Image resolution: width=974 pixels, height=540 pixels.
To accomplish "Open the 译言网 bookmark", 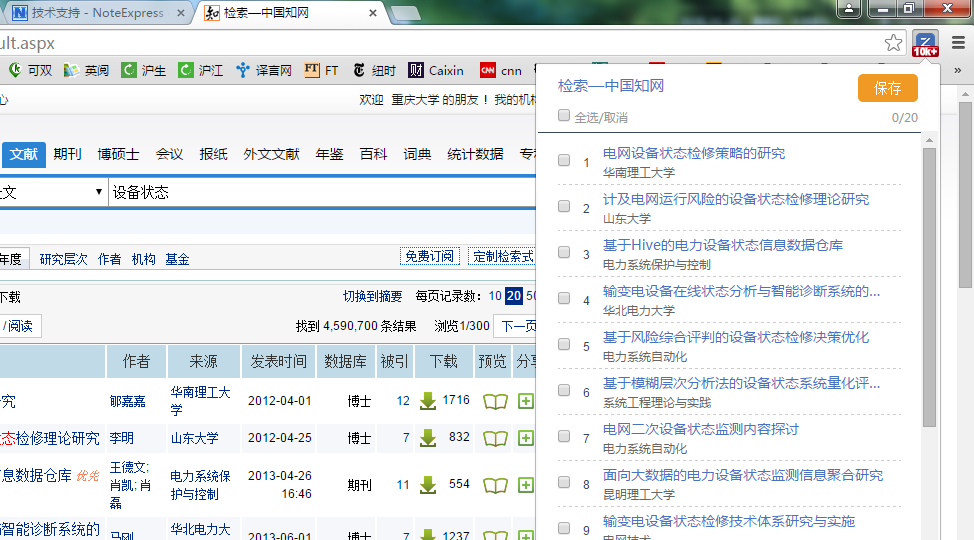I will [264, 70].
